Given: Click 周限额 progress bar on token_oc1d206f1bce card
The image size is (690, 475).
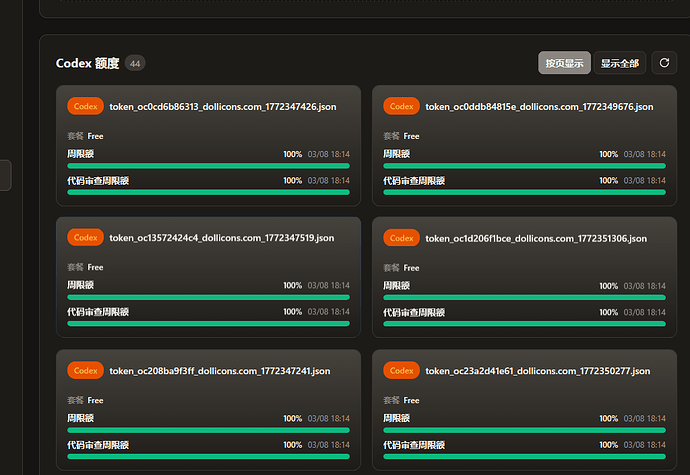Looking at the screenshot, I should pyautogui.click(x=525, y=298).
